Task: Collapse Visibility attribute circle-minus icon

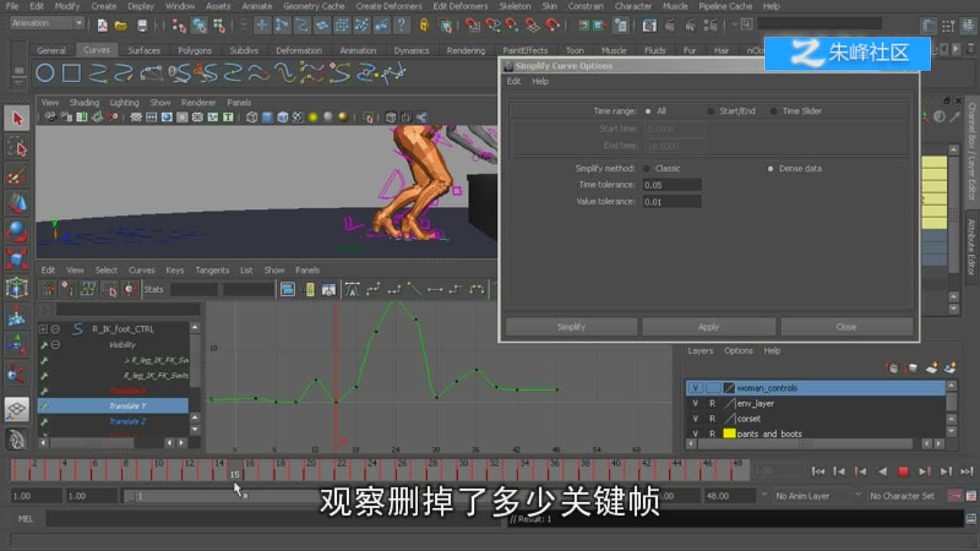Action: pos(55,345)
